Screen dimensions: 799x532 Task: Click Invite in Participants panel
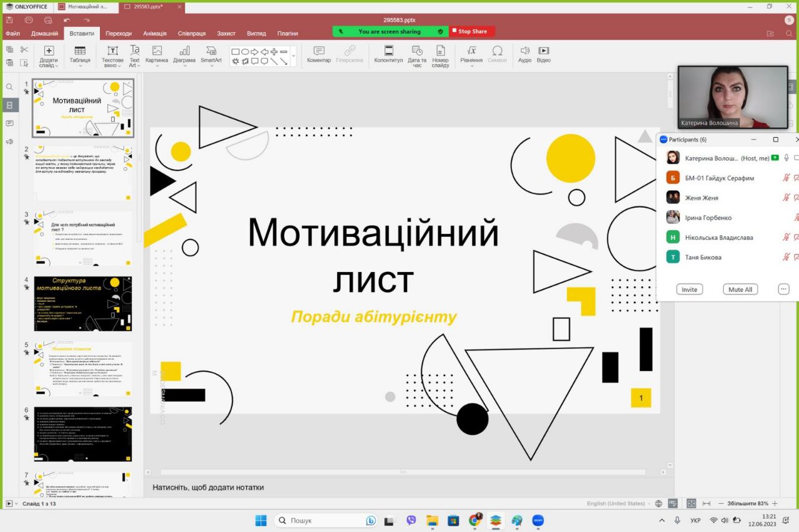click(689, 289)
